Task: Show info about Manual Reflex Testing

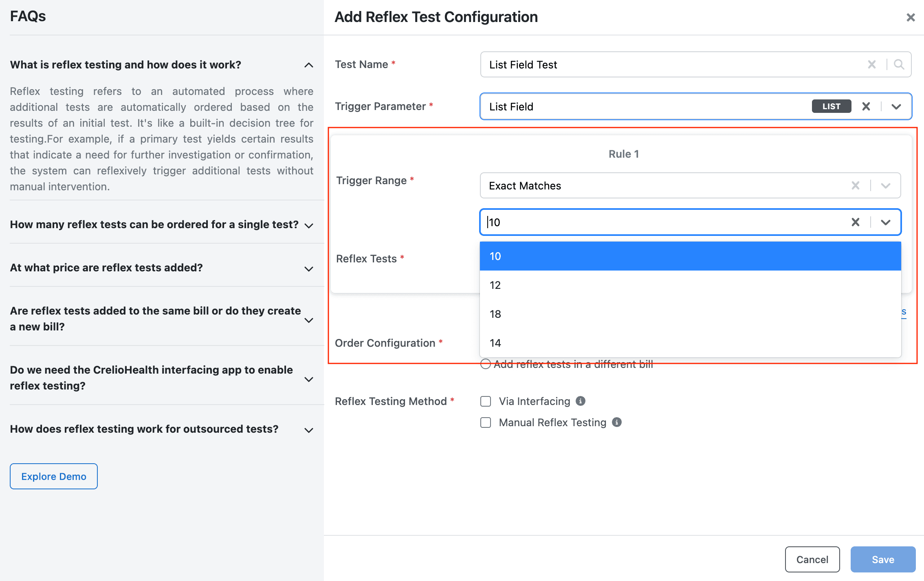Action: tap(617, 422)
